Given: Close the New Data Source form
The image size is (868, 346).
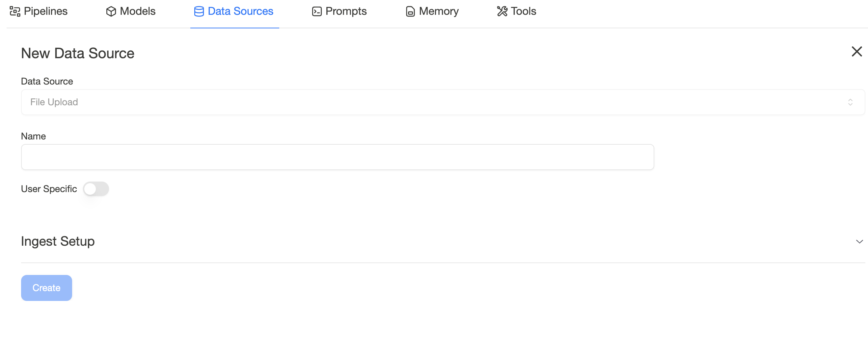Looking at the screenshot, I should (x=856, y=52).
